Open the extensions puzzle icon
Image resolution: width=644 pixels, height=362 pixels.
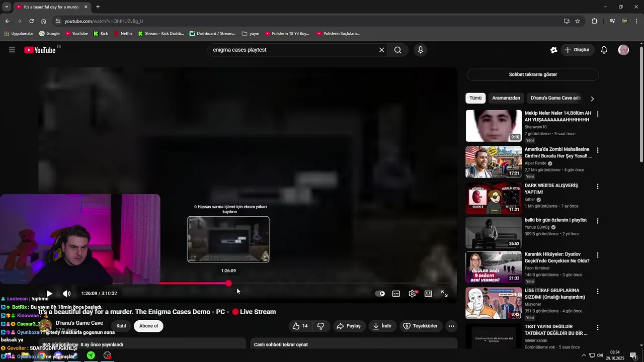[x=595, y=21]
